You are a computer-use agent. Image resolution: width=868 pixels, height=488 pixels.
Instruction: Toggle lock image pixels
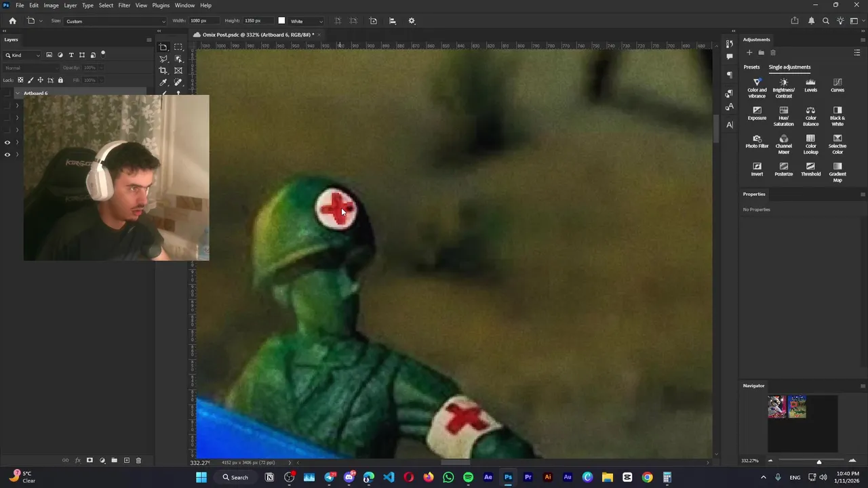click(x=30, y=80)
